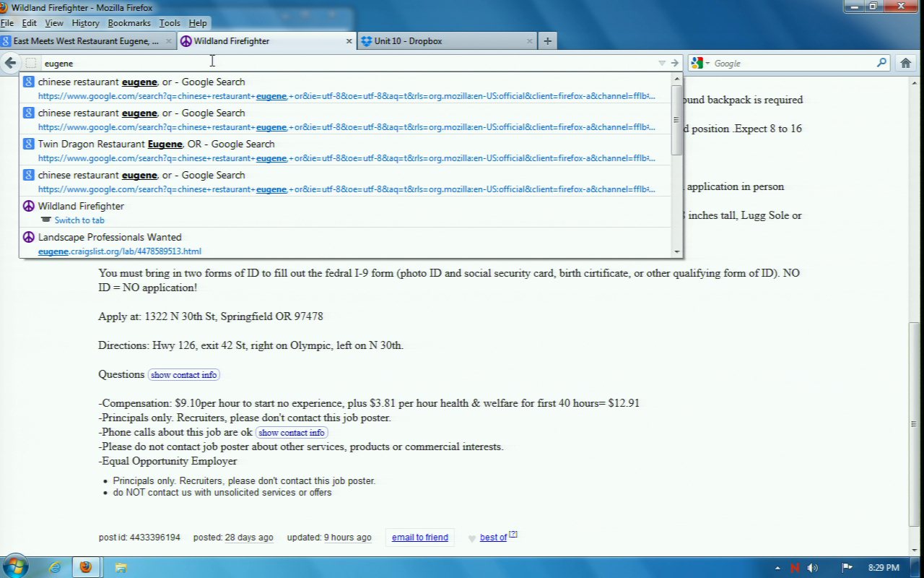Click the Go arrow in the address bar
Screen dimensions: 924x578
(x=674, y=63)
